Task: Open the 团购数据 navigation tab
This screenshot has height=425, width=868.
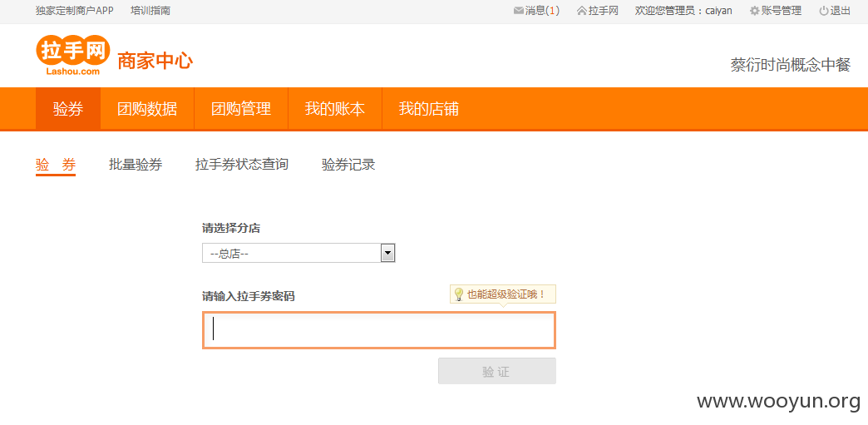Action: [147, 109]
